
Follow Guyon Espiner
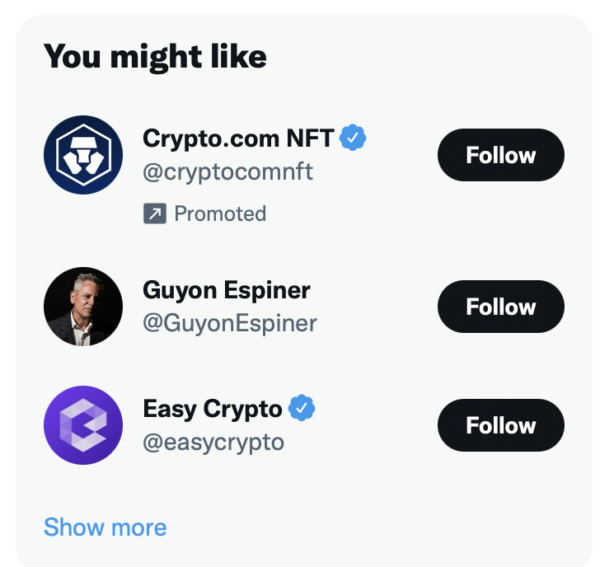coord(500,307)
